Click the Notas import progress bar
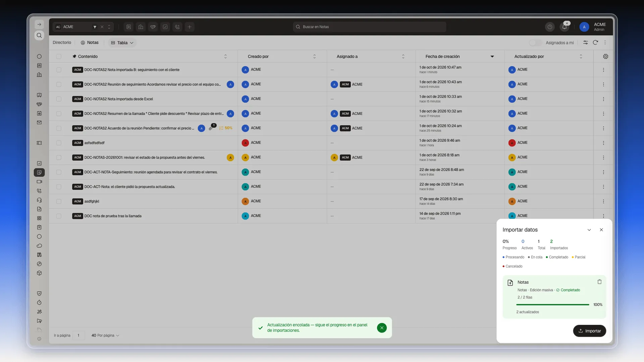 pyautogui.click(x=552, y=305)
